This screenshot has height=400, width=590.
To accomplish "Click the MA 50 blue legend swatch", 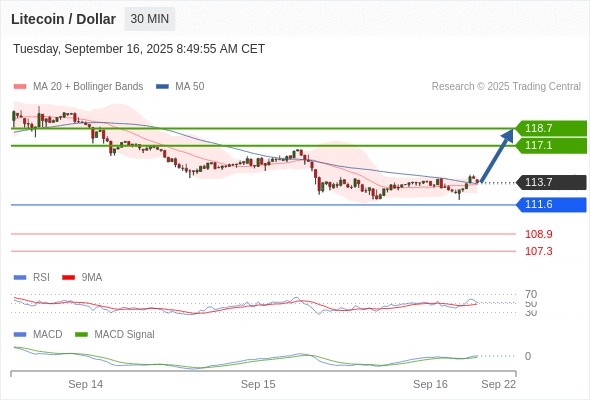I will (x=162, y=87).
